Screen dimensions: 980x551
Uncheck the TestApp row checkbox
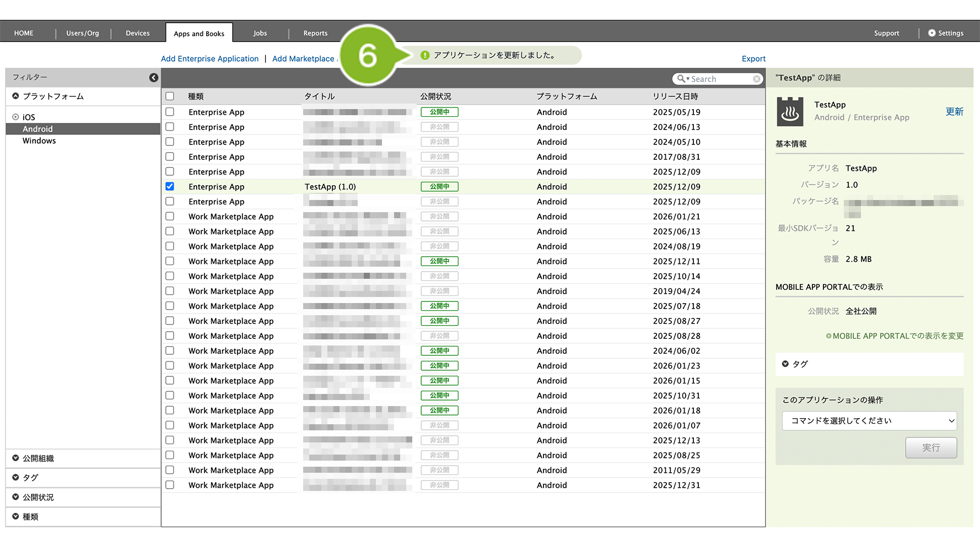pos(170,187)
